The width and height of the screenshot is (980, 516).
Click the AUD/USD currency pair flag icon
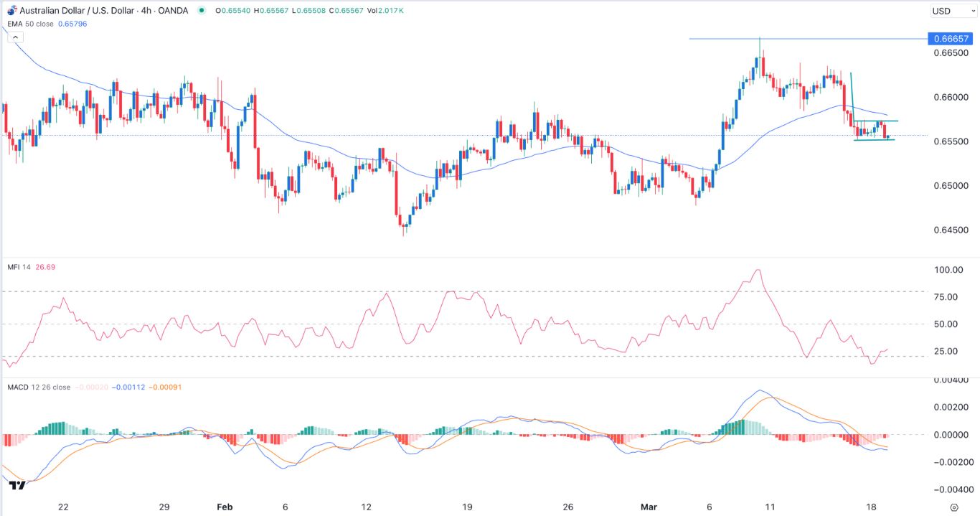(x=11, y=9)
